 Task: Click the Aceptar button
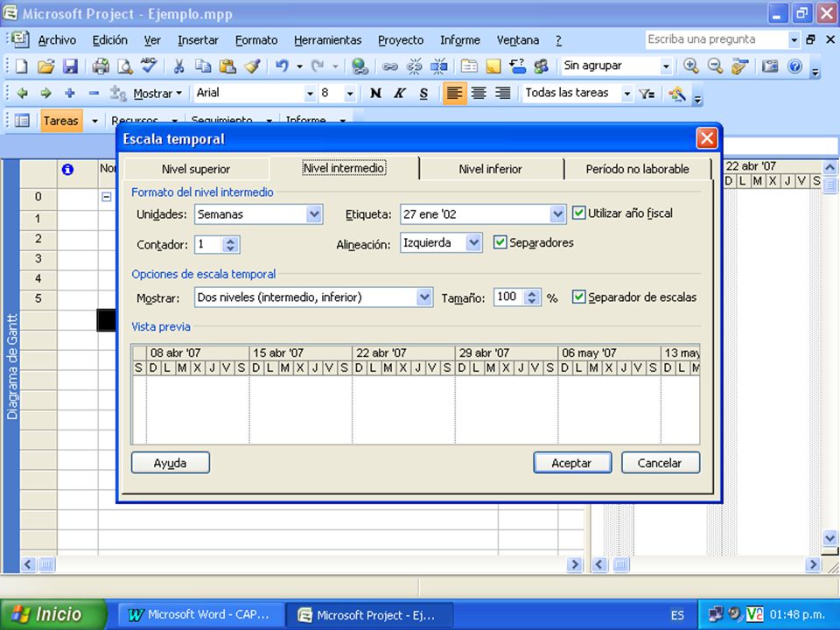(x=572, y=463)
